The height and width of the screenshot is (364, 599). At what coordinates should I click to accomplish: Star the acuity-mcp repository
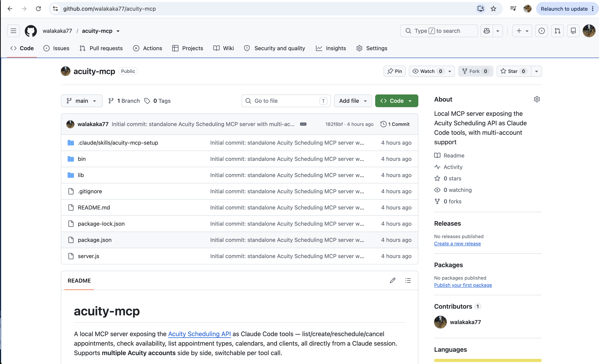[514, 71]
